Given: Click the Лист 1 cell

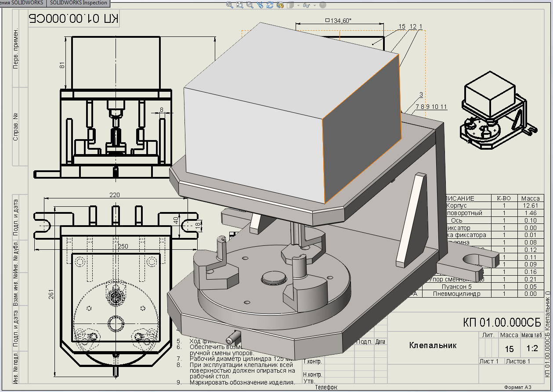Looking at the screenshot, I should tap(491, 361).
